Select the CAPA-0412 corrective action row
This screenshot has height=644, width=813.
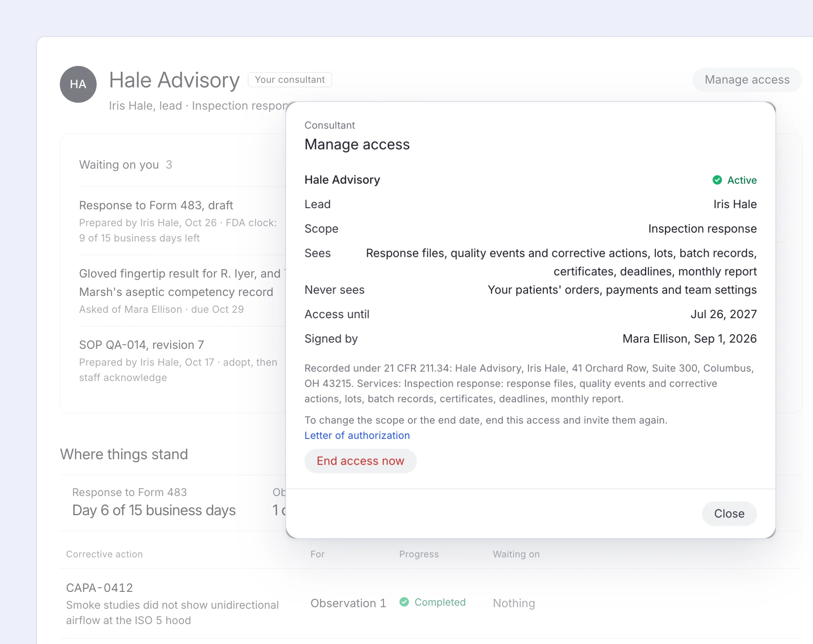click(431, 603)
